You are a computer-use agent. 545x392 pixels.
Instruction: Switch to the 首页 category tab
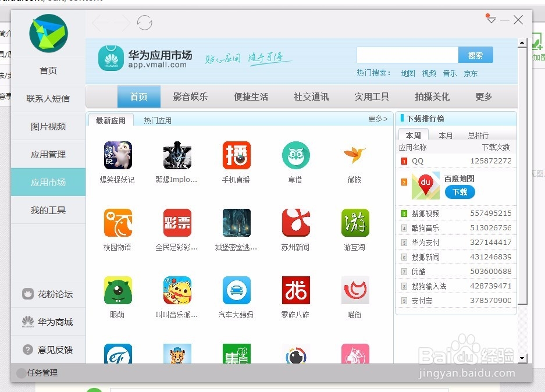point(139,97)
